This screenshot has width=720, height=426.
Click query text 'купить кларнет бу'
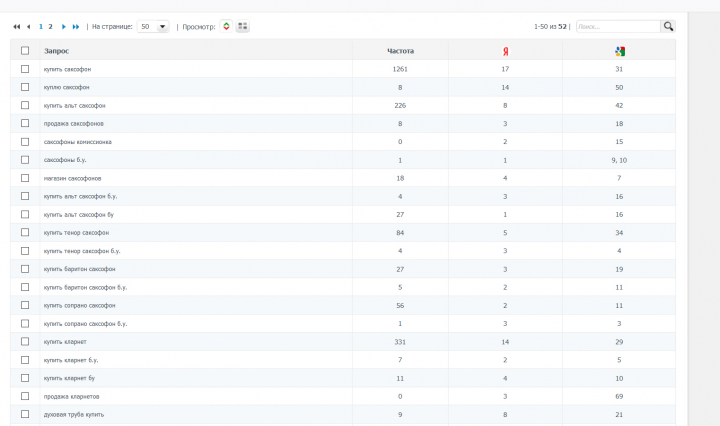click(69, 378)
